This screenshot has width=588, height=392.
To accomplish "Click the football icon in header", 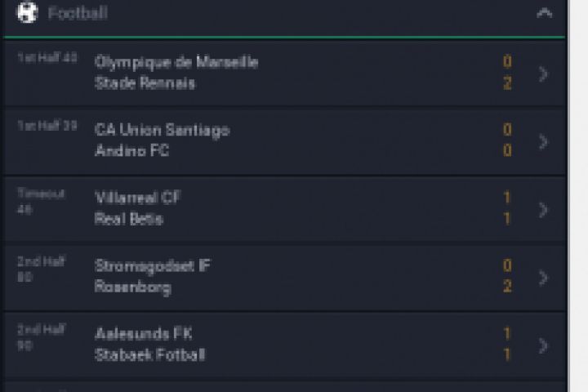I will pyautogui.click(x=28, y=13).
